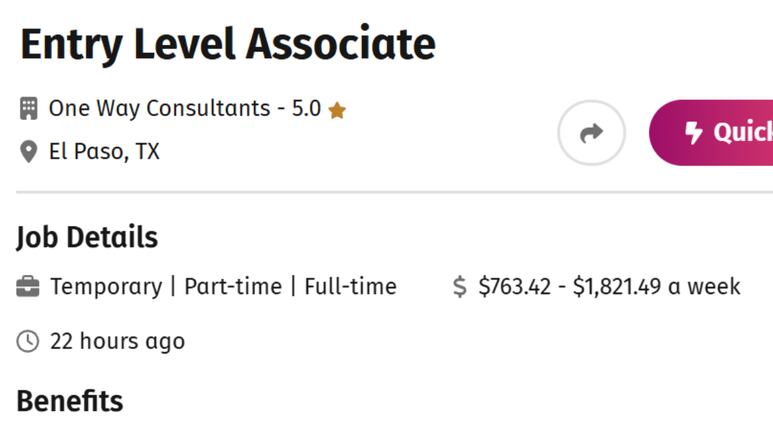Viewport: 773px width, 438px height.
Task: Click the dollar sign salary icon
Action: coord(459,287)
